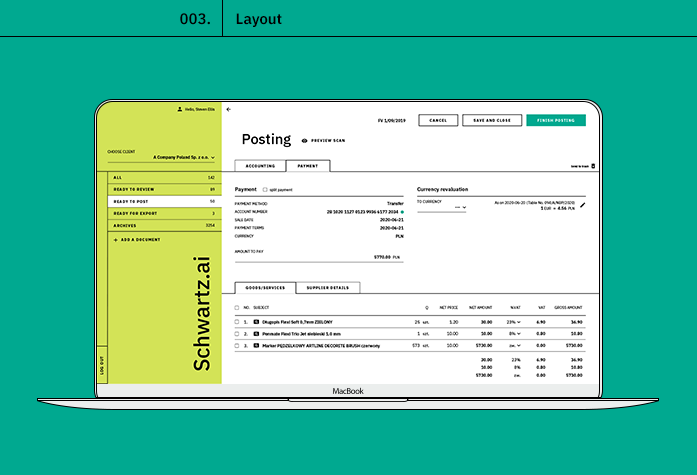
Task: Click the Add a Document link
Action: 140,240
